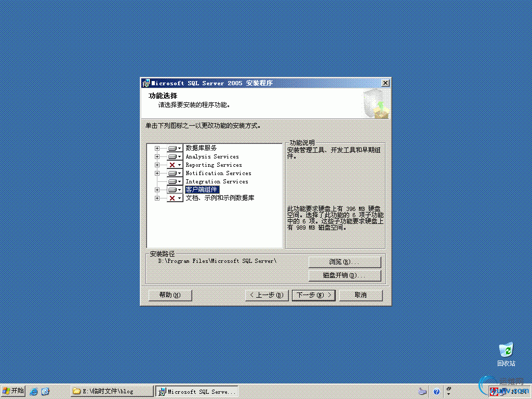Click the language bar keyboard icon

(422, 391)
